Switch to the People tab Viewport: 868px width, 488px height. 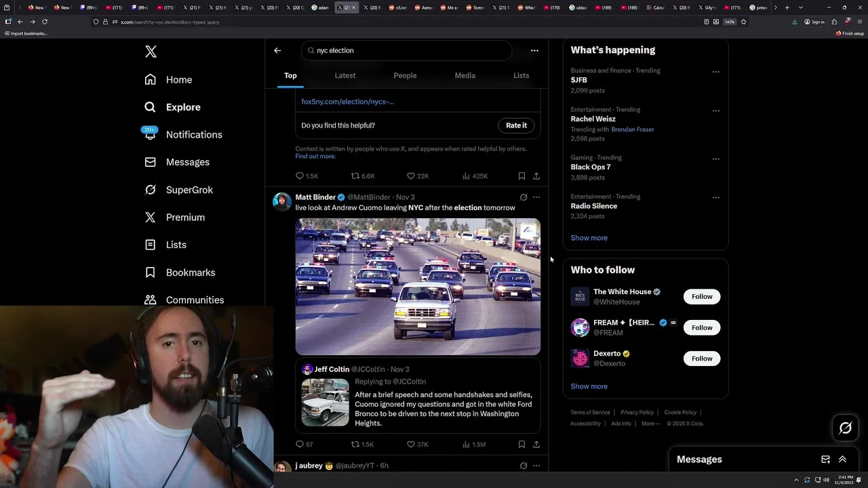pyautogui.click(x=405, y=75)
